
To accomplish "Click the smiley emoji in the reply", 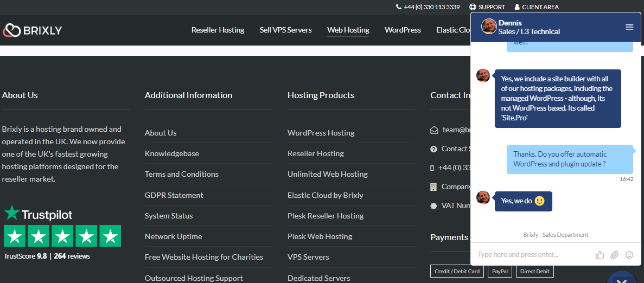I will click(x=540, y=201).
